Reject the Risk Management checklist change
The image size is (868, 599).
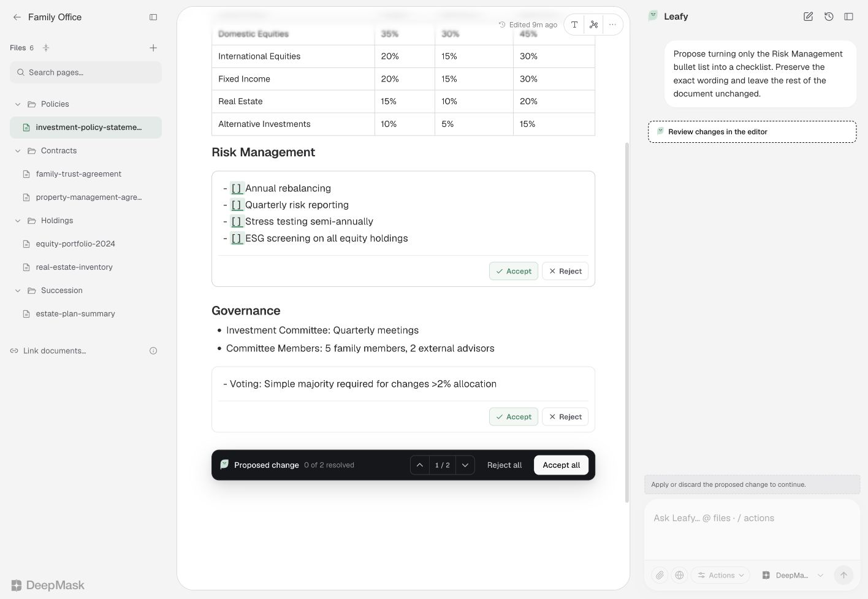click(x=565, y=271)
